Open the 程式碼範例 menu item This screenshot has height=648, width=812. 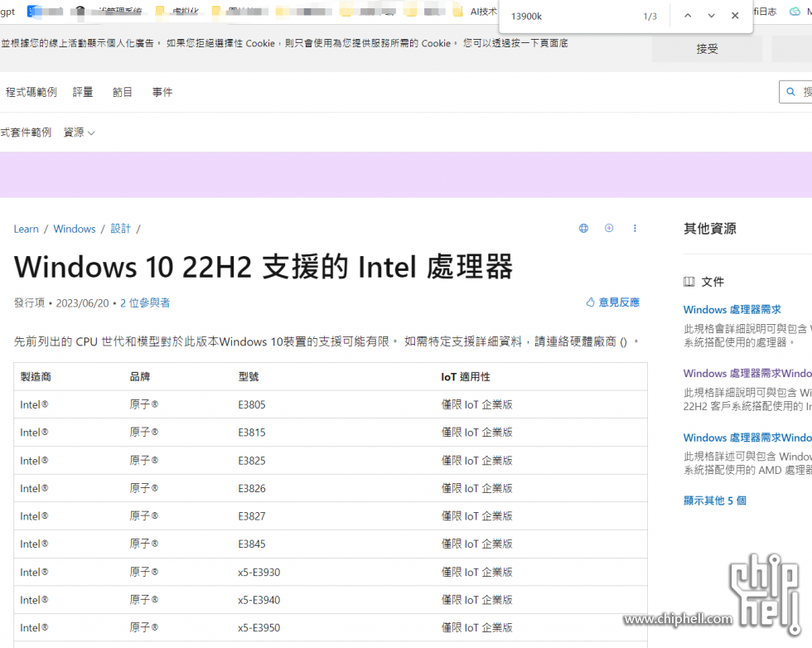tap(31, 92)
